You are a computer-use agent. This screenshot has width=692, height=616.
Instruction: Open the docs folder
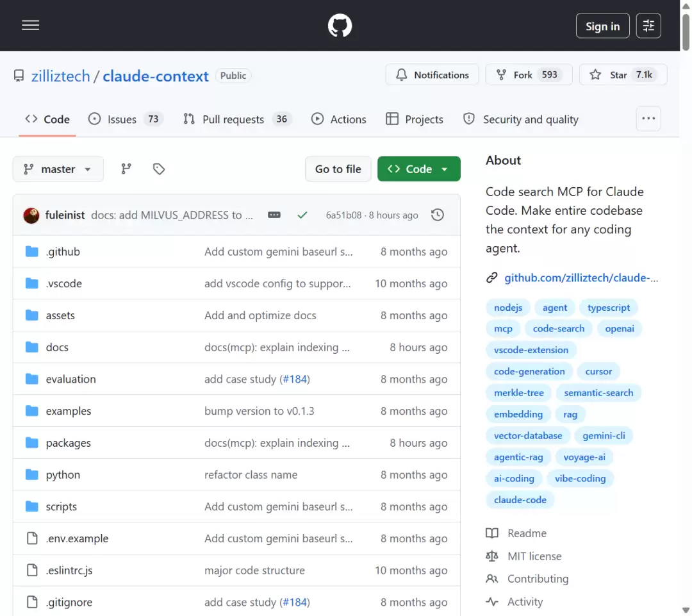[x=57, y=347]
